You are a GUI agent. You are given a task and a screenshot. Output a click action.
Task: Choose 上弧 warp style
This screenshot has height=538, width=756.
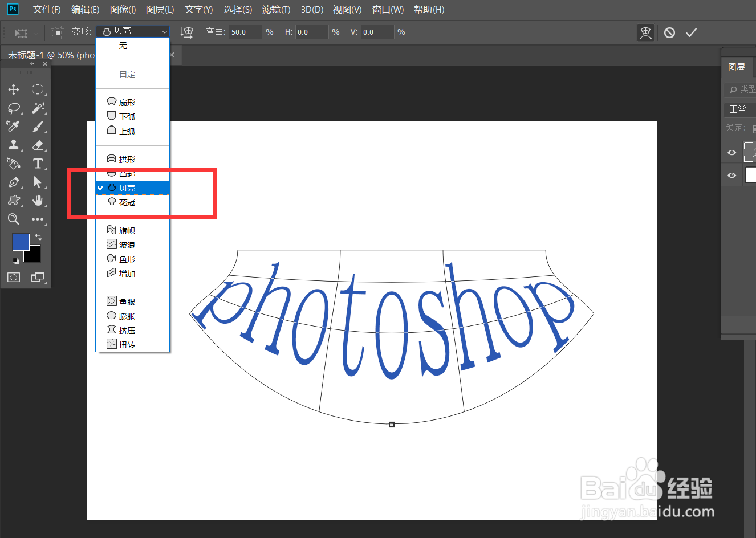133,131
